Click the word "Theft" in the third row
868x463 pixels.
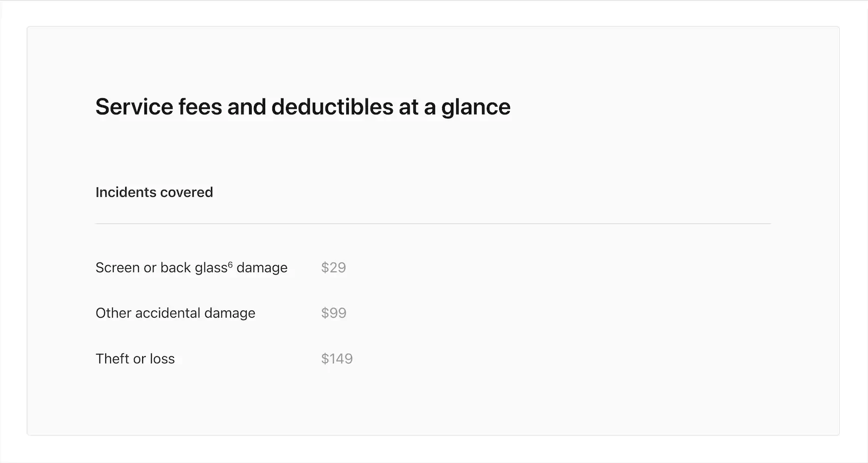coord(112,359)
